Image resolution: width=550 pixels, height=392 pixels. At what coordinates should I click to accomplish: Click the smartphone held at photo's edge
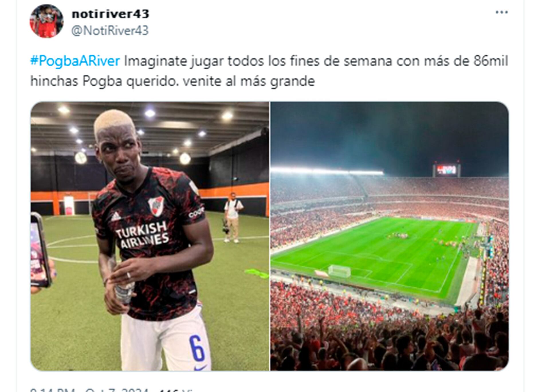tap(40, 250)
